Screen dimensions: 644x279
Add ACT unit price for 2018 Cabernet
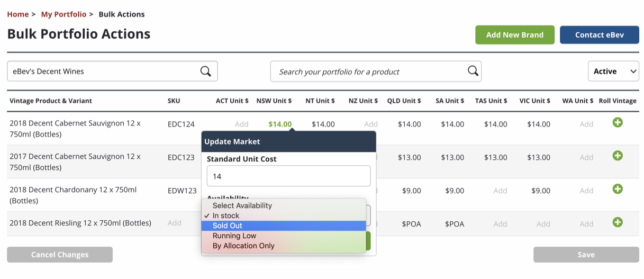point(241,124)
